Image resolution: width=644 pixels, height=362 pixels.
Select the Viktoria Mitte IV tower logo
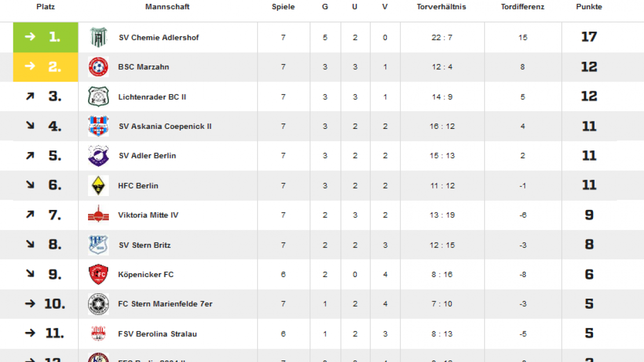98,215
